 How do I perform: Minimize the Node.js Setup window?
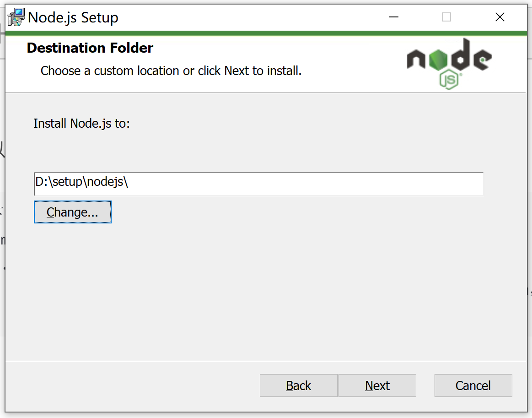tap(393, 17)
